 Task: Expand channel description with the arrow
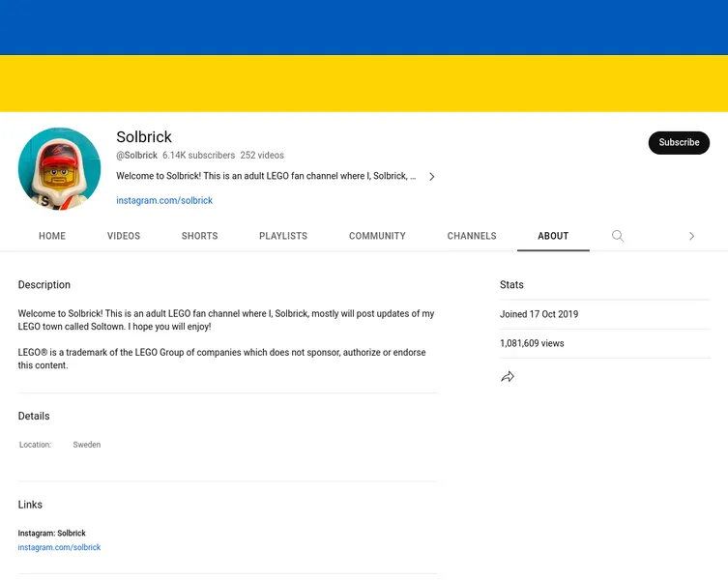tap(431, 177)
